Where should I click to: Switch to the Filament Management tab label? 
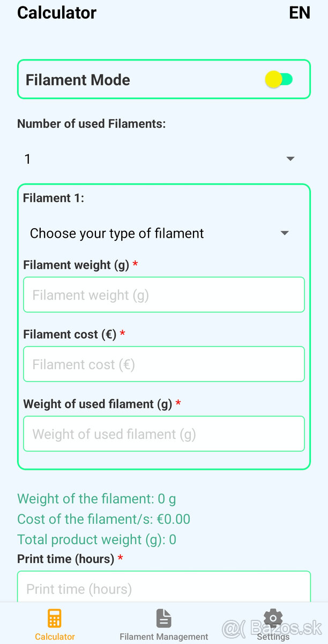[164, 637]
